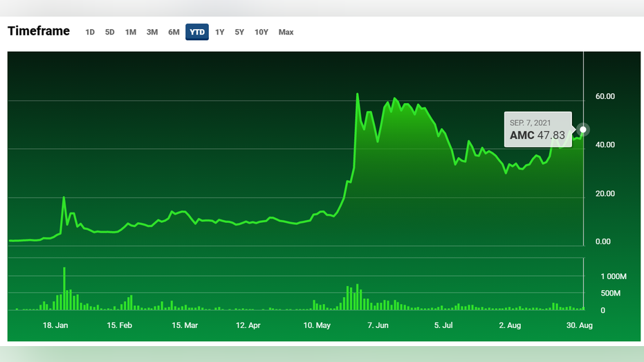
Task: Show the Max timeframe
Action: pyautogui.click(x=286, y=32)
